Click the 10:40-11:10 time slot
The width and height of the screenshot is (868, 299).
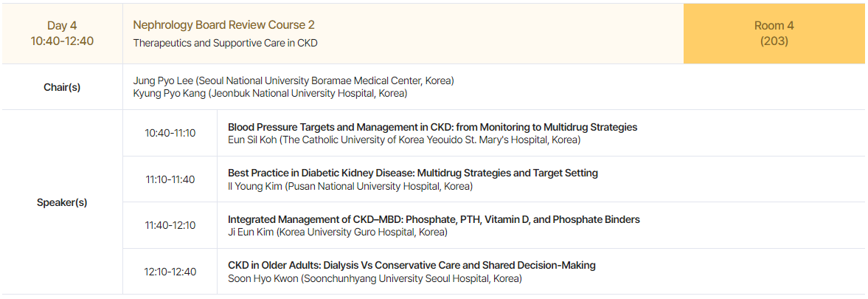pos(170,133)
